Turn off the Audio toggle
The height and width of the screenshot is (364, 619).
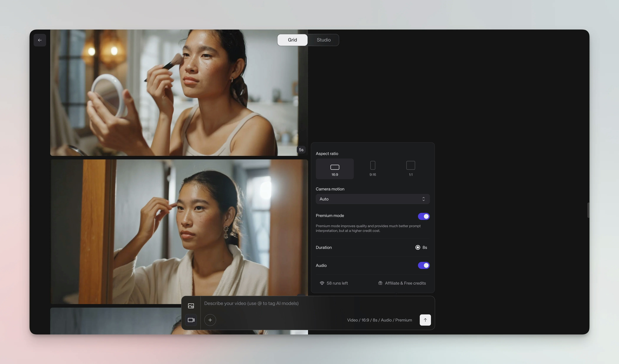(x=424, y=266)
